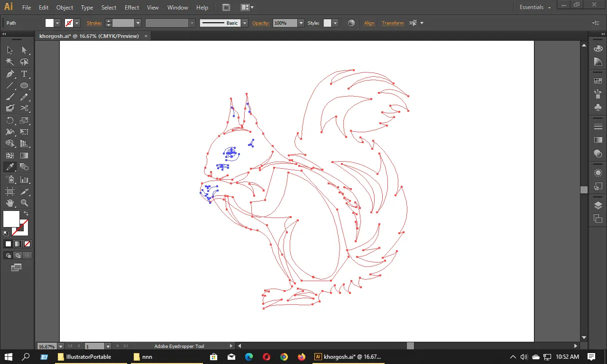607x364 pixels.
Task: Select the Line Segment tool
Action: [x=10, y=85]
